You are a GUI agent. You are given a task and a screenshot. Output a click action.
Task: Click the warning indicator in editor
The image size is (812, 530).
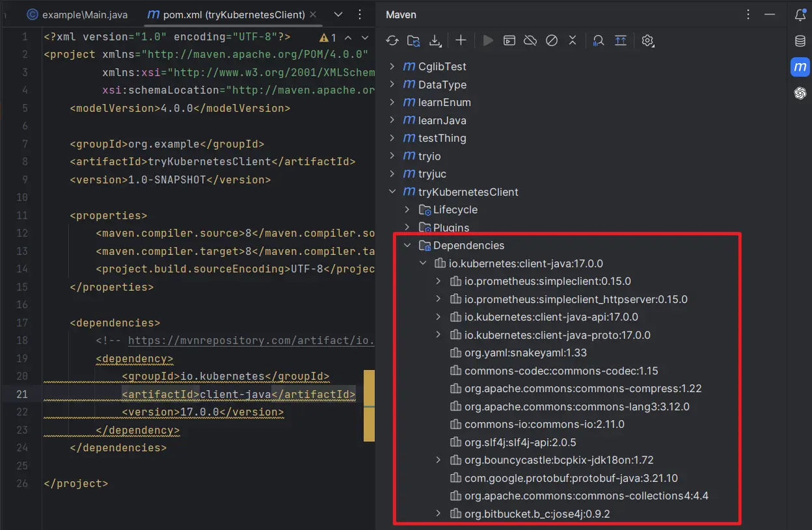click(x=328, y=38)
